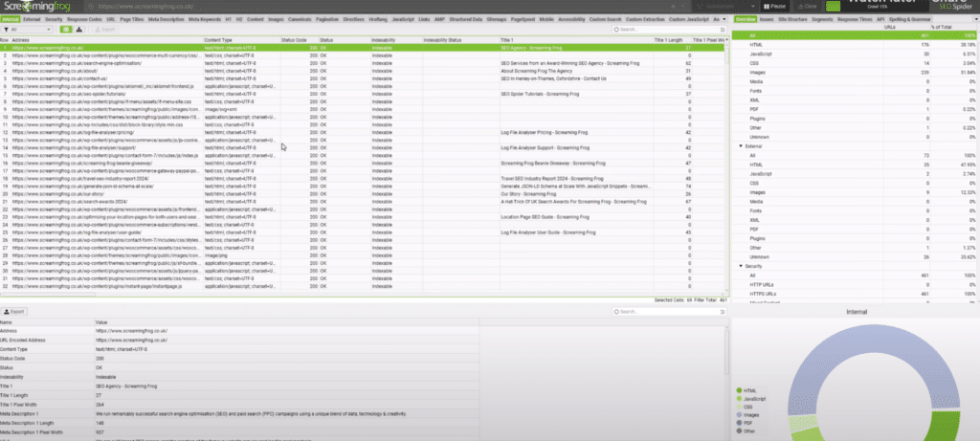Switch to table list view icon
The height and width of the screenshot is (441, 980).
coord(66,30)
